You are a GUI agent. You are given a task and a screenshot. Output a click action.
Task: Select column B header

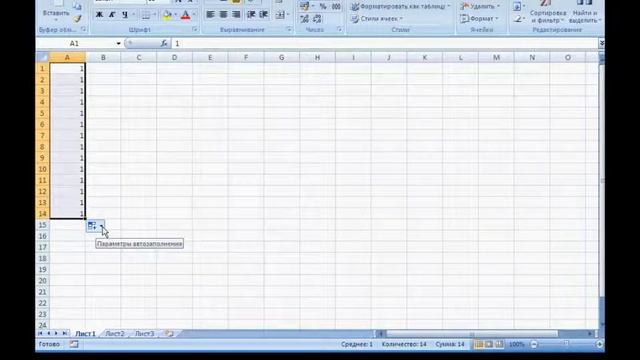tap(103, 58)
